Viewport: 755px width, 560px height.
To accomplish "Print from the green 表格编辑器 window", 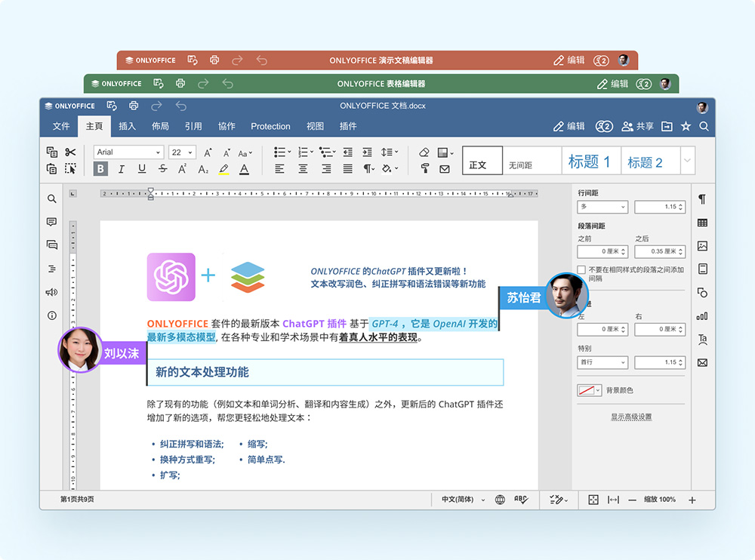I will (x=180, y=83).
